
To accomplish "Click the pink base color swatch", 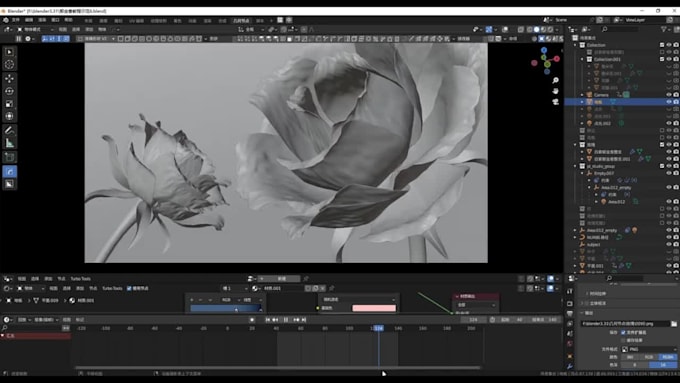I will [x=374, y=308].
